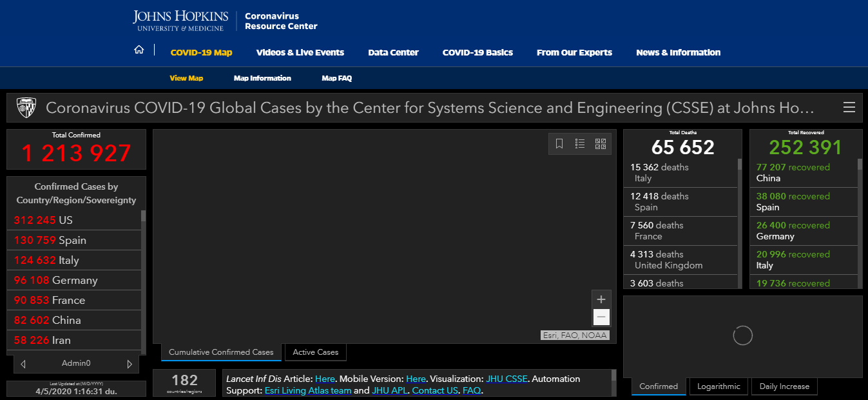Select China row with 82 602 cases

(74, 320)
